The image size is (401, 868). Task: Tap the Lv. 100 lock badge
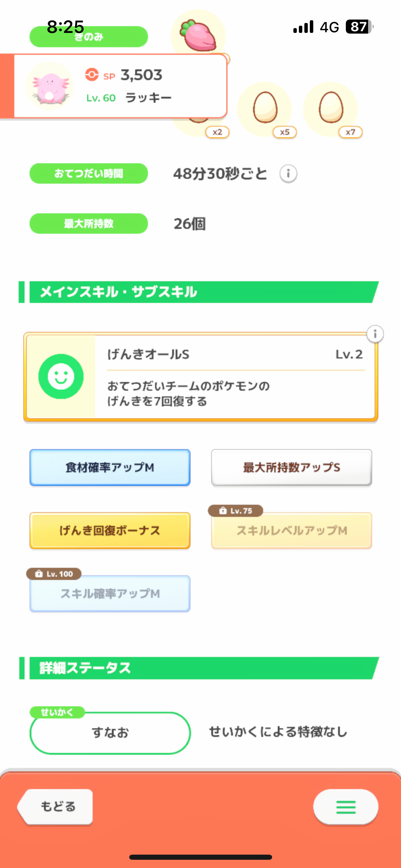54,574
